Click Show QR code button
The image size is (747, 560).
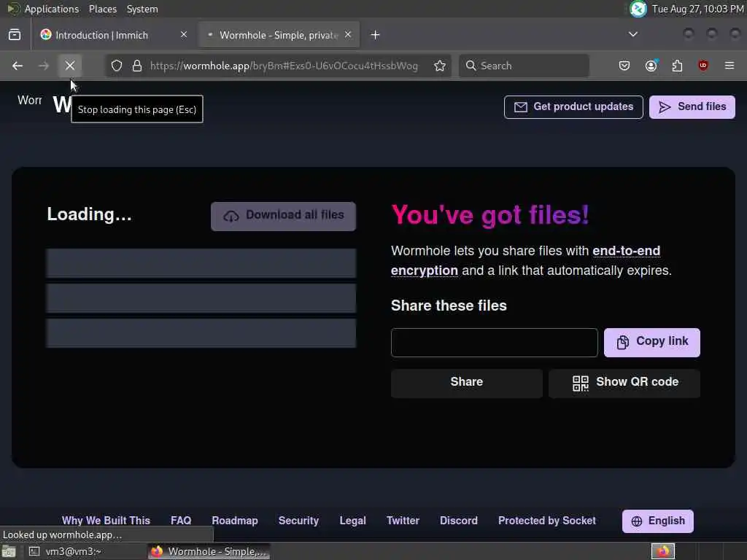624,383
